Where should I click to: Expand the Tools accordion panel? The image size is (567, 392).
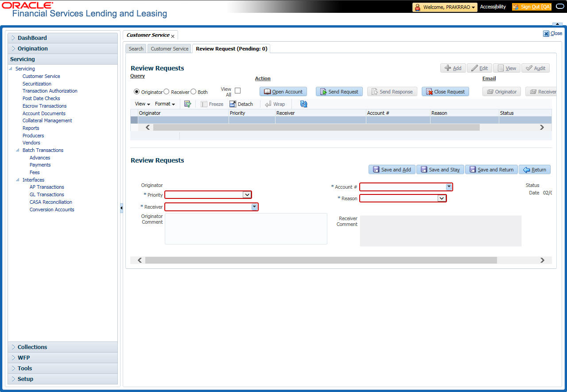[x=62, y=369]
